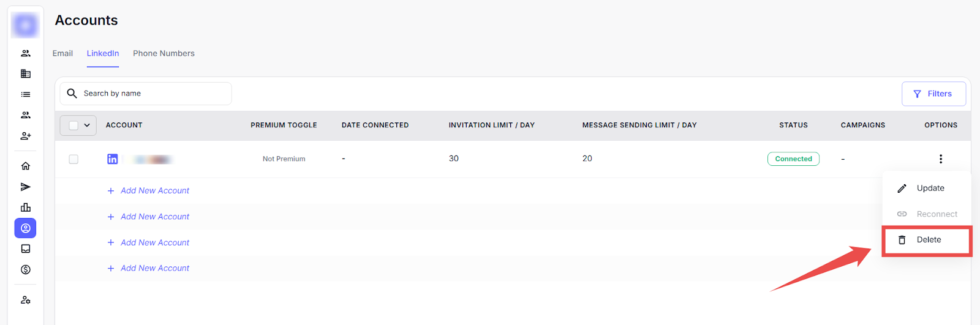Open the lists icon in sidebar
Screen dimensions: 980x325
pyautogui.click(x=26, y=94)
